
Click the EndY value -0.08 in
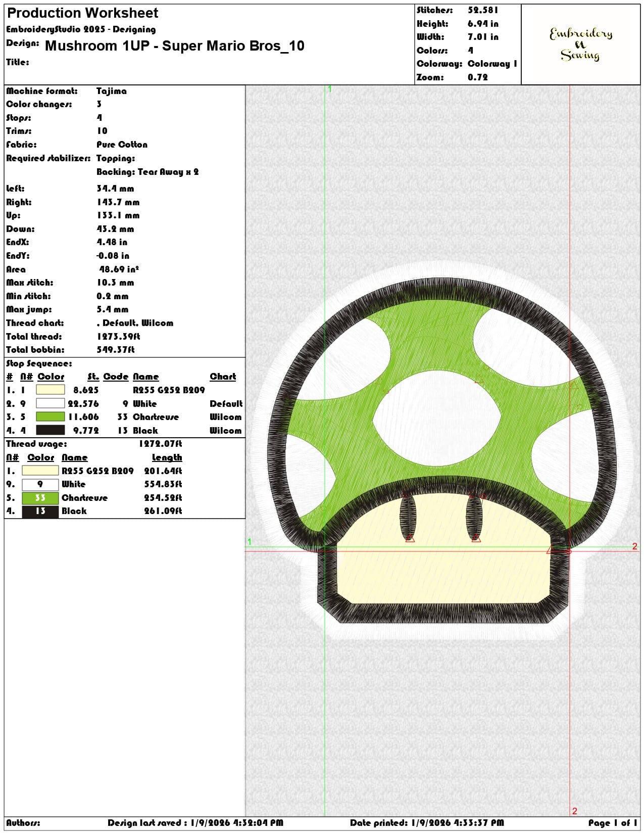pyautogui.click(x=113, y=256)
